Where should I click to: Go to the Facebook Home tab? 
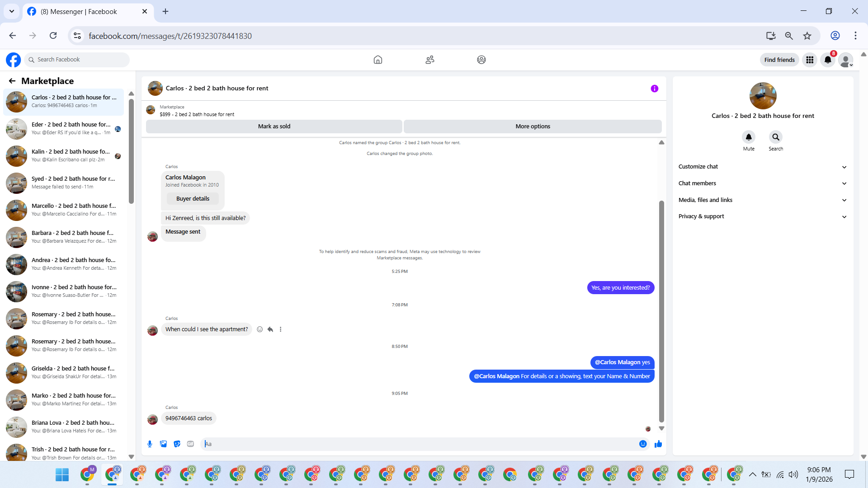(x=377, y=60)
